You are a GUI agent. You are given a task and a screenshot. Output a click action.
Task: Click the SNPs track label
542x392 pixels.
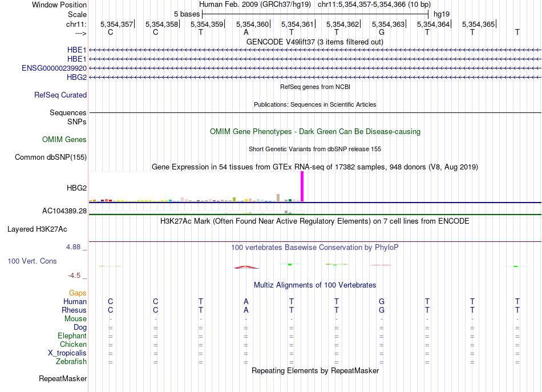tap(77, 122)
